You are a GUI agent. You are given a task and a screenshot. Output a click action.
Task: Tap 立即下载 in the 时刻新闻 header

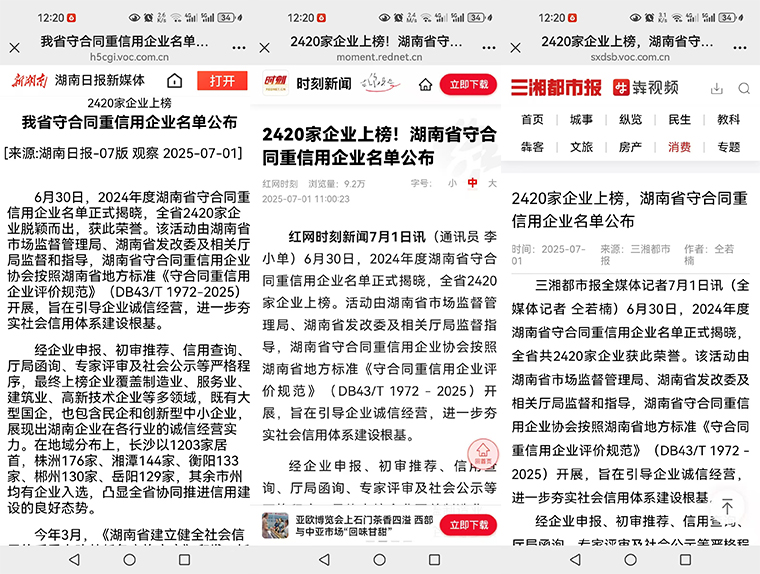point(468,85)
